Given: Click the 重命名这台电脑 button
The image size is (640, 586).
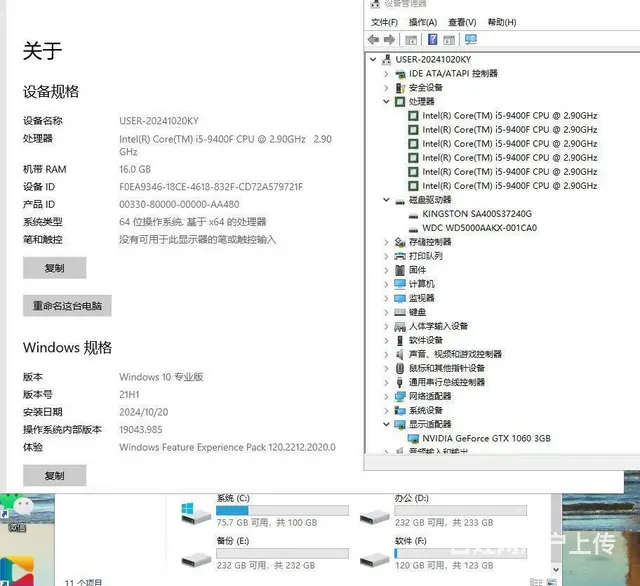Looking at the screenshot, I should (67, 306).
